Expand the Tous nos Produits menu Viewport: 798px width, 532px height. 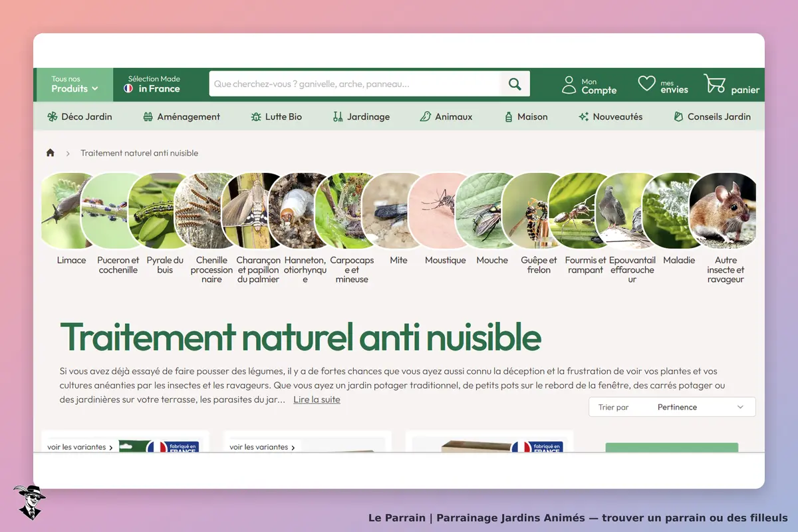coord(74,84)
